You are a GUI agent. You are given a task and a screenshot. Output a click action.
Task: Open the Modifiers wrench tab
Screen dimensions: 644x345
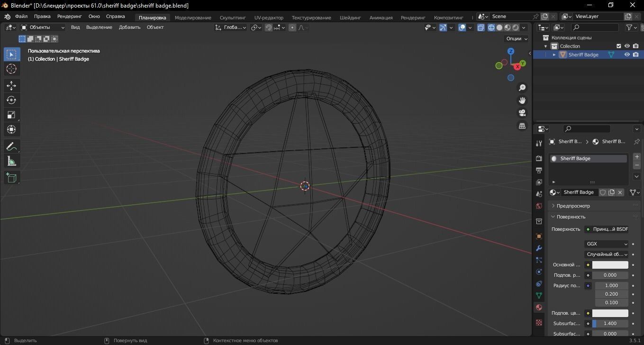pos(539,248)
